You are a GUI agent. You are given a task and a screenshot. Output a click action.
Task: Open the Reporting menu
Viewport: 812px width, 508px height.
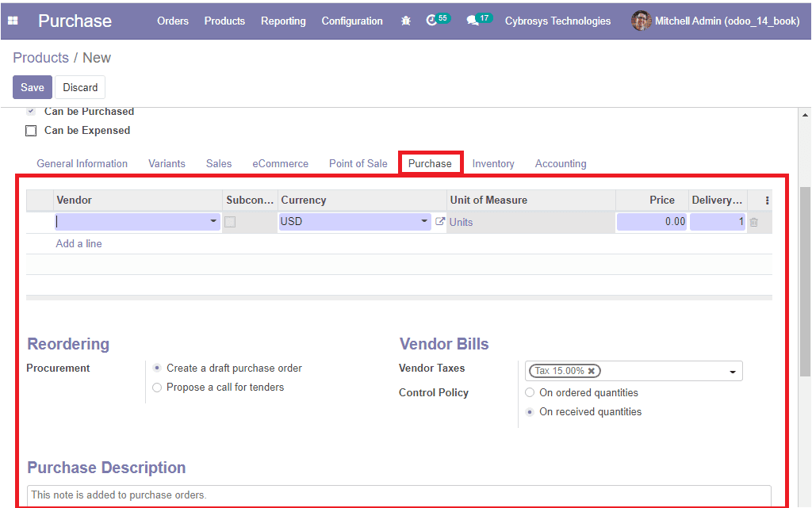coord(283,21)
